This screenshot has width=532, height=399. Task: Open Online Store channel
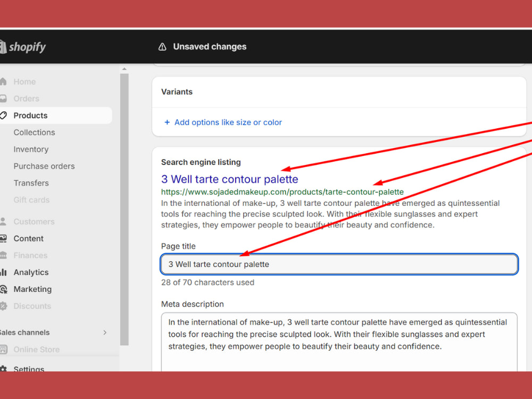tap(36, 350)
